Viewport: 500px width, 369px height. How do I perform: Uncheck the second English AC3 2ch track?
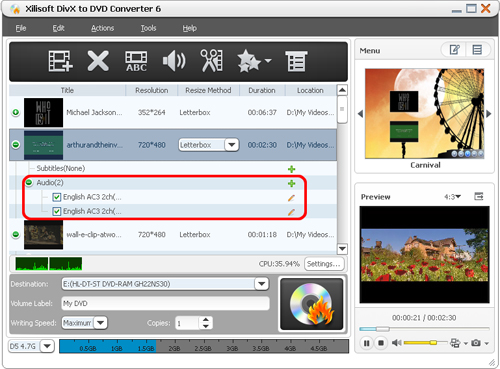[x=57, y=211]
